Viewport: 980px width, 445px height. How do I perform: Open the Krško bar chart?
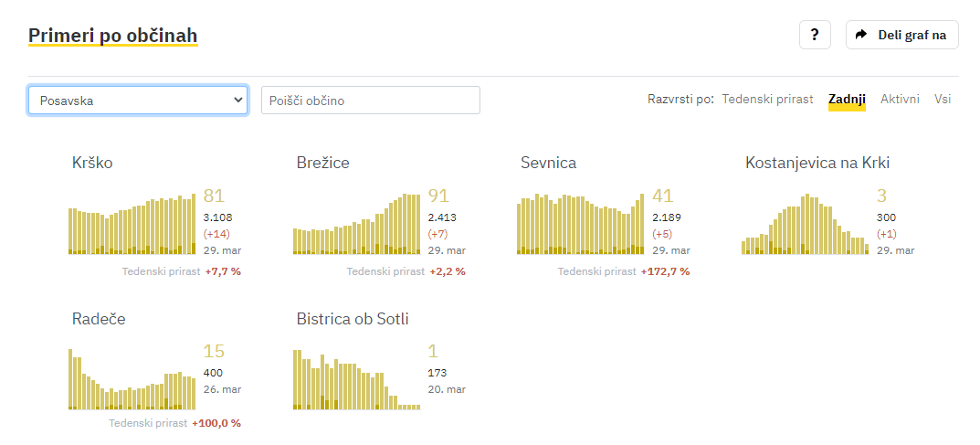(132, 223)
